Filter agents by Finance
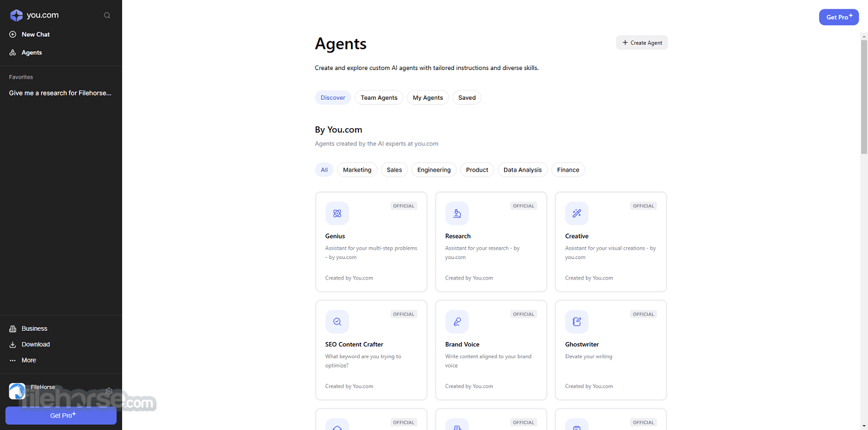The height and width of the screenshot is (430, 868). (x=568, y=170)
